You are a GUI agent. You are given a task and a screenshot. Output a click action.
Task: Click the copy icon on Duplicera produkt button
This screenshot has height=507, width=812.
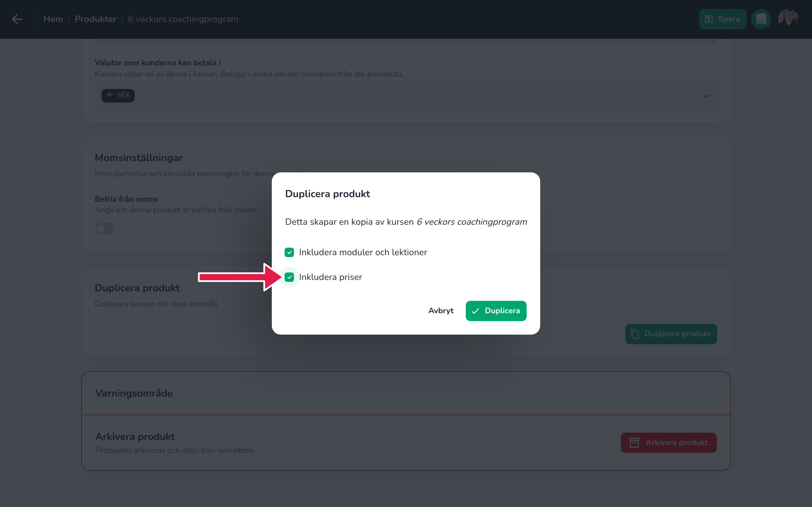[634, 334]
